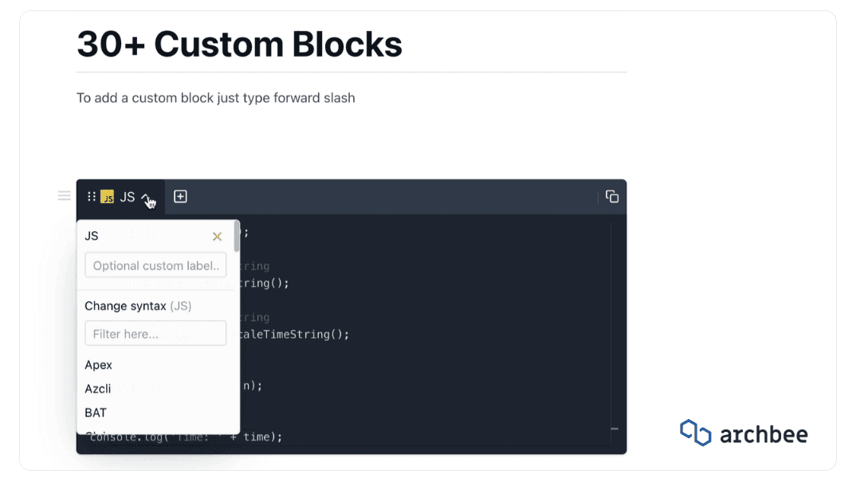Select Apex from the syntax list
The height and width of the screenshot is (494, 868).
[98, 365]
